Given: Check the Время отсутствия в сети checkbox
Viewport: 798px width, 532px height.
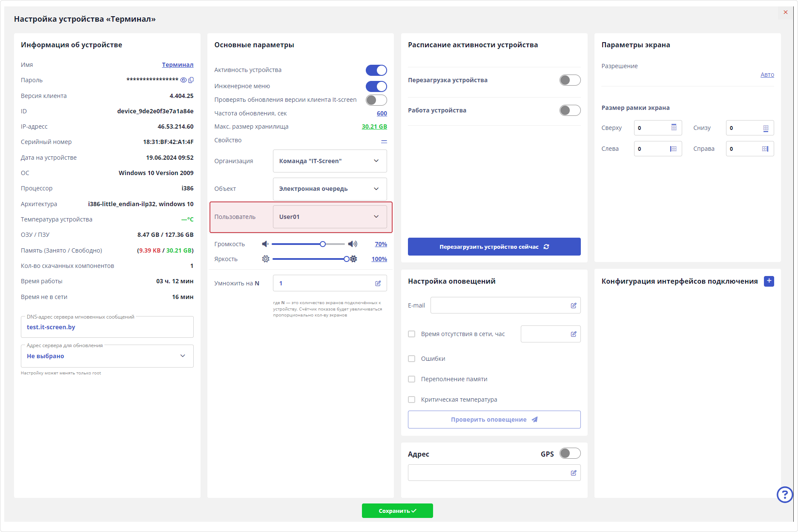Looking at the screenshot, I should (x=412, y=334).
